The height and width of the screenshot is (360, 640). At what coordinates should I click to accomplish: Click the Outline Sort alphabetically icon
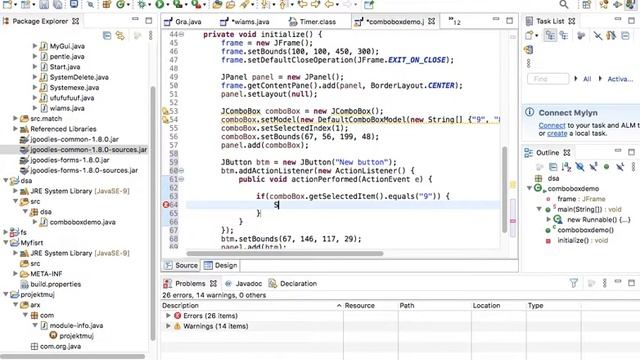(x=566, y=167)
